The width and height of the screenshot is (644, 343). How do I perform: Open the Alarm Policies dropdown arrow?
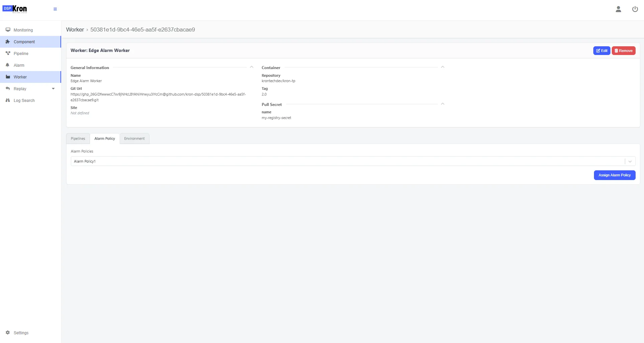tap(630, 161)
